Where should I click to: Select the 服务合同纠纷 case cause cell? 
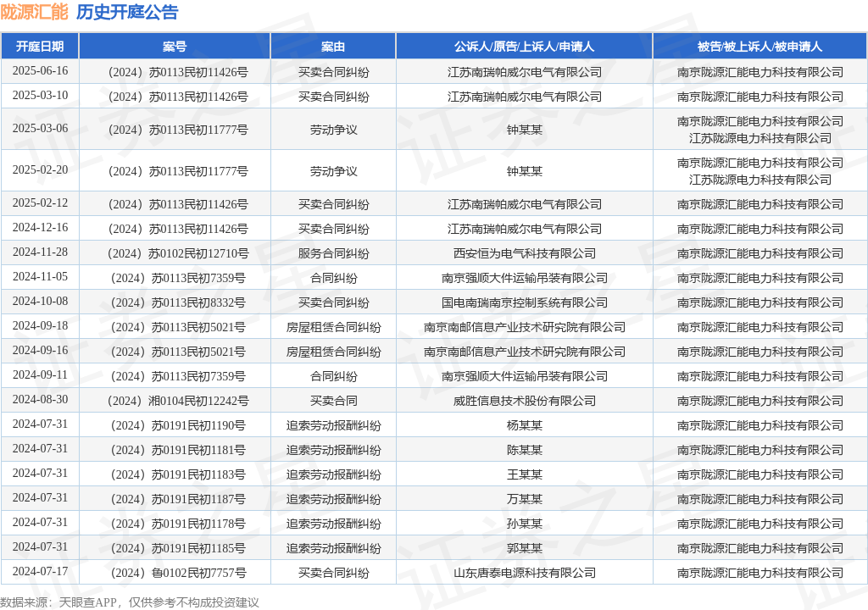pyautogui.click(x=333, y=253)
